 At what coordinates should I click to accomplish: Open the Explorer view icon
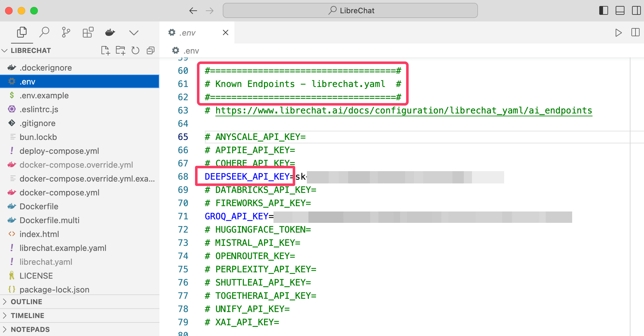pyautogui.click(x=22, y=32)
